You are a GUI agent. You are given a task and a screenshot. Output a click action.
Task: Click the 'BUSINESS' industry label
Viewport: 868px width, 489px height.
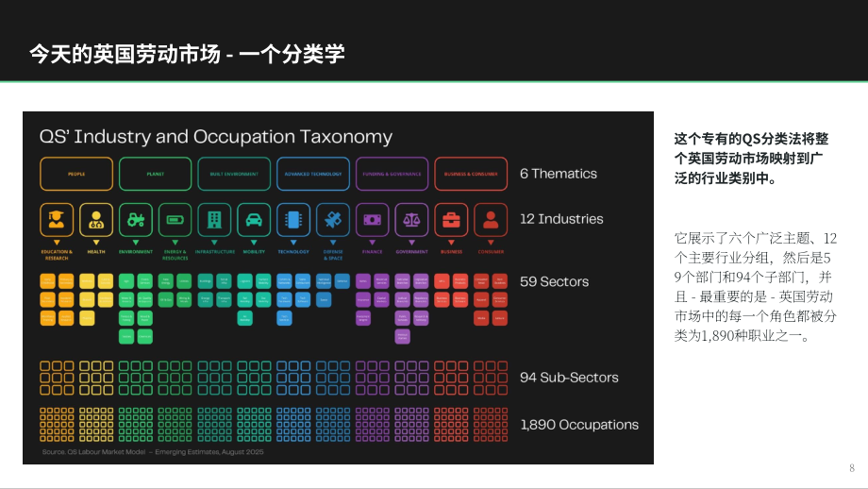point(451,252)
